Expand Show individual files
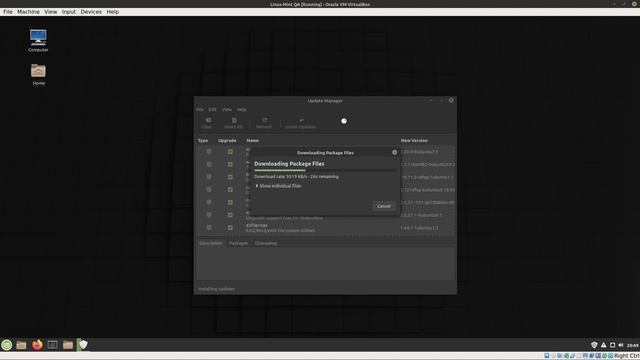Screen dimensions: 640x360 coord(278,186)
